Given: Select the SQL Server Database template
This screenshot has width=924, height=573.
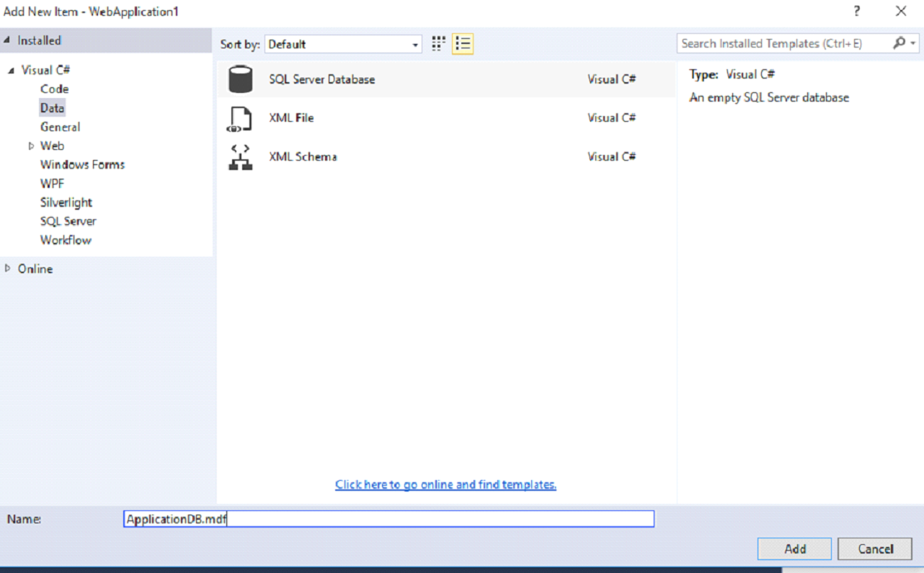Looking at the screenshot, I should 321,79.
